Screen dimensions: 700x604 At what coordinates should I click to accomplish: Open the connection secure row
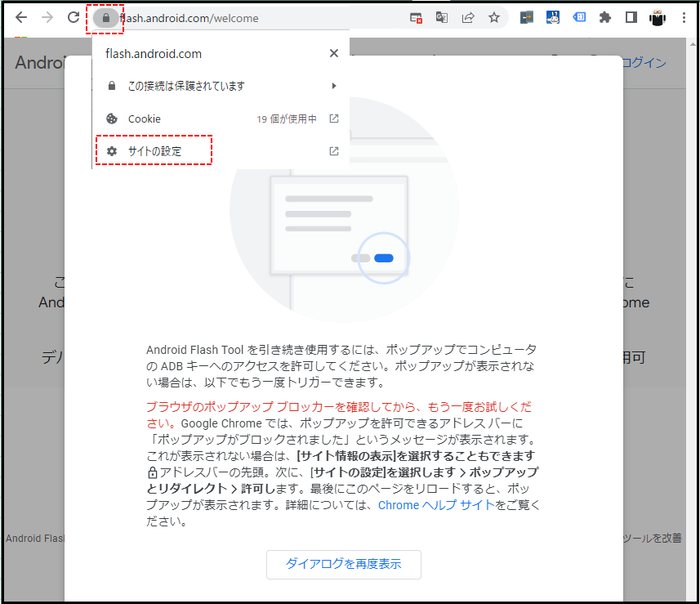pyautogui.click(x=221, y=86)
